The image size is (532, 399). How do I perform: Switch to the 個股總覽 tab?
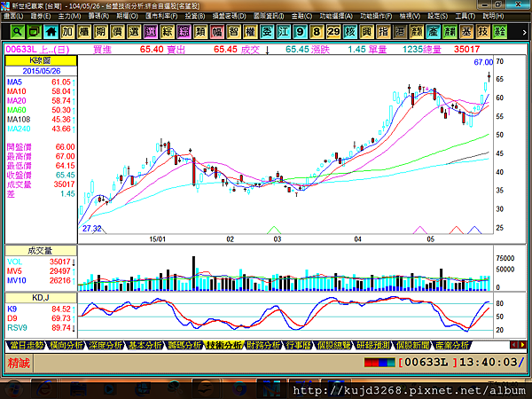tap(333, 346)
